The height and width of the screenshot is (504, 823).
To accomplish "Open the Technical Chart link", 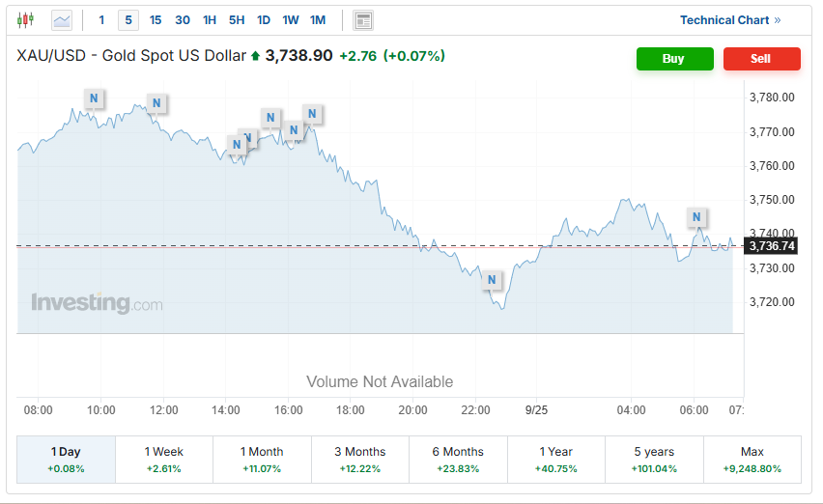I will pyautogui.click(x=729, y=19).
